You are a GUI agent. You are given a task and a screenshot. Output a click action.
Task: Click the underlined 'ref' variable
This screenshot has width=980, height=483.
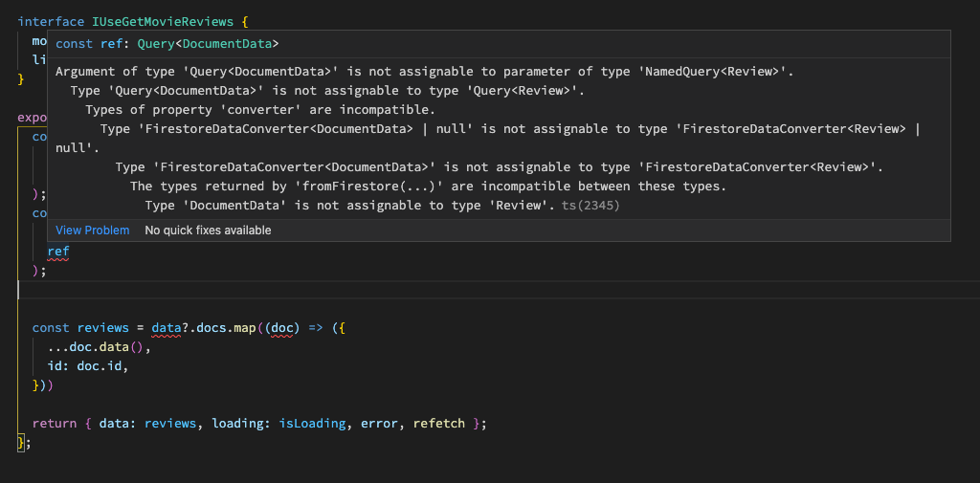(x=58, y=252)
